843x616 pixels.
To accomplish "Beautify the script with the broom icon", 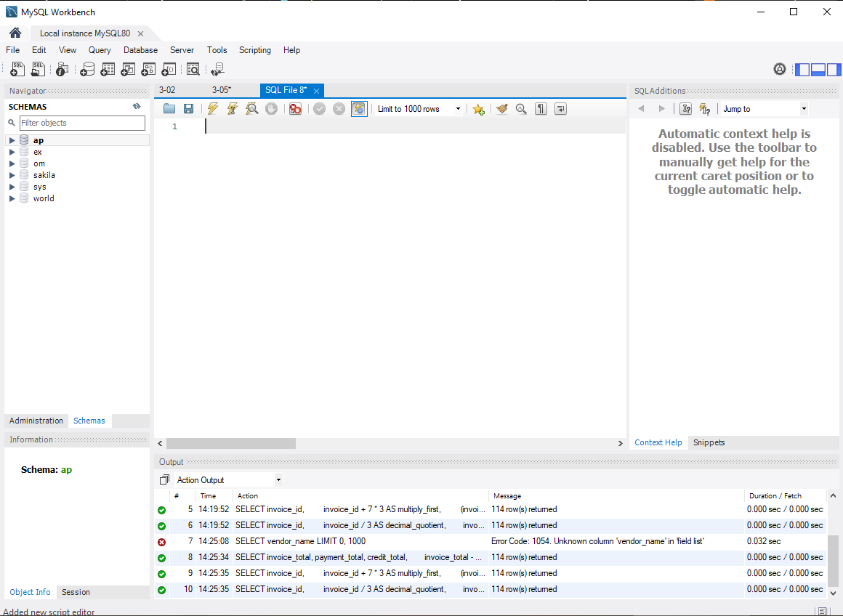I will click(501, 108).
